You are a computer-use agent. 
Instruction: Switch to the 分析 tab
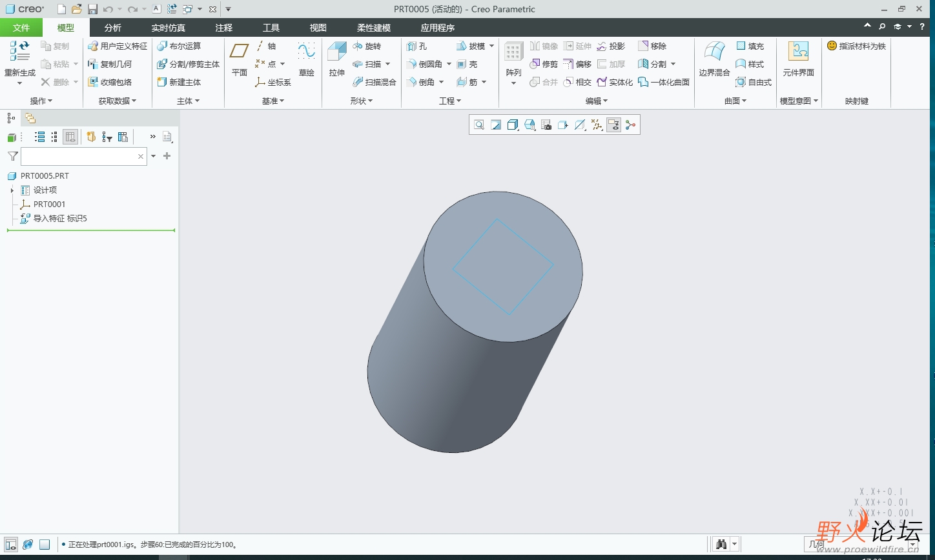pos(113,28)
